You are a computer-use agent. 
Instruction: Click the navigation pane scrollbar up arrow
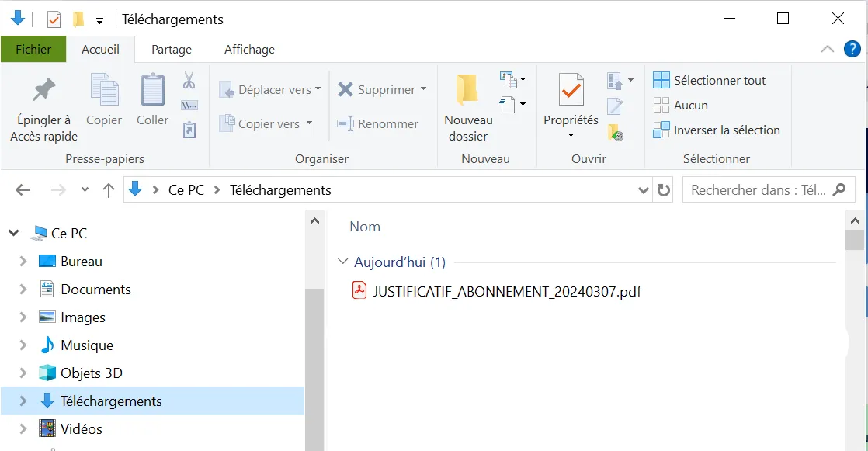tap(315, 221)
